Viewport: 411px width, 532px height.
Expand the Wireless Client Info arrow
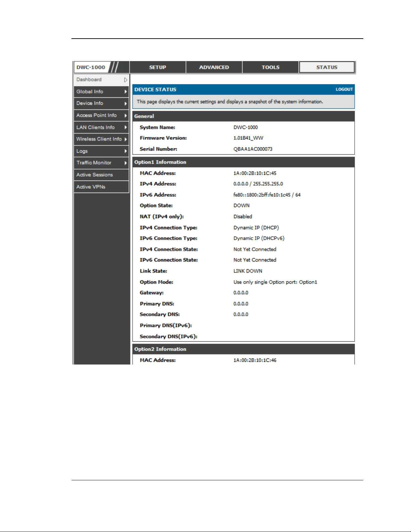pos(126,139)
